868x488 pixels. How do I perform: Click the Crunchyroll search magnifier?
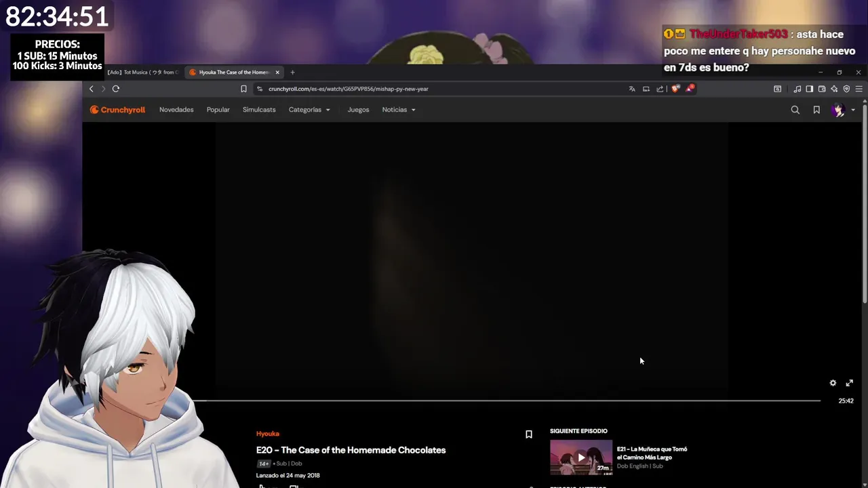click(795, 110)
